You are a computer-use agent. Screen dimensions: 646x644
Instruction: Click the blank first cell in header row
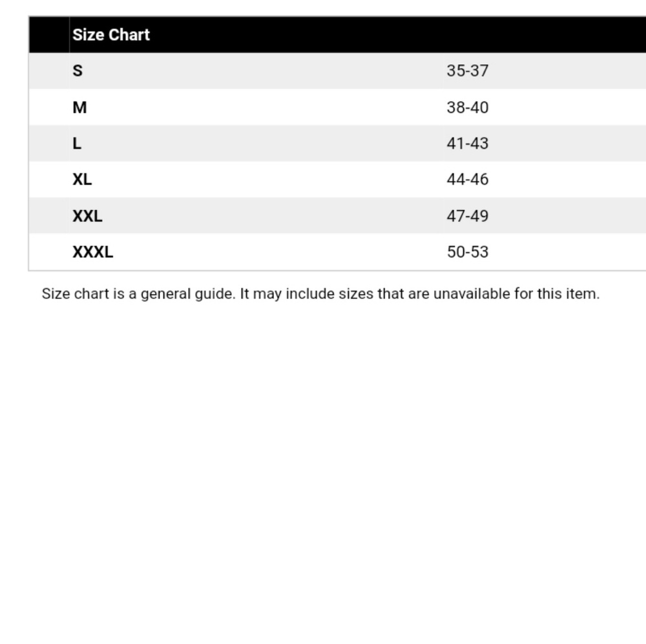pyautogui.click(x=50, y=35)
